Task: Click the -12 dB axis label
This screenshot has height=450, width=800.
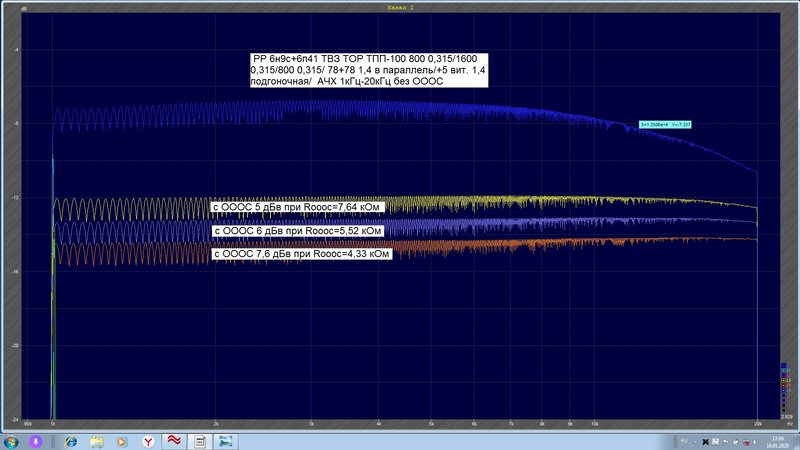Action: 16,198
